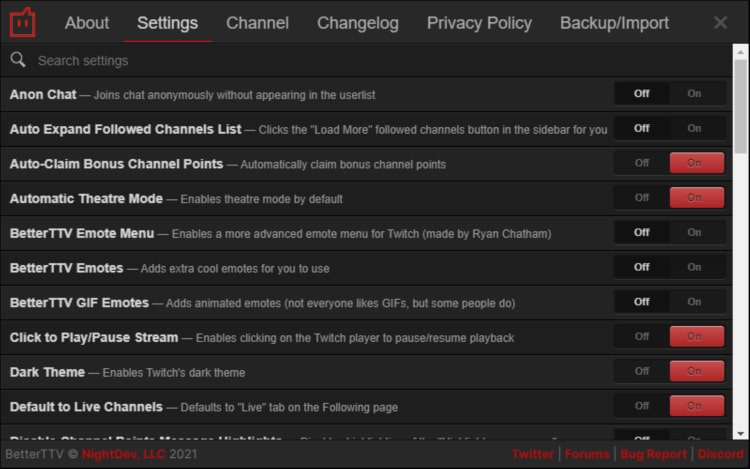Open the Discord footer link
This screenshot has width=750, height=469.
coord(721,454)
